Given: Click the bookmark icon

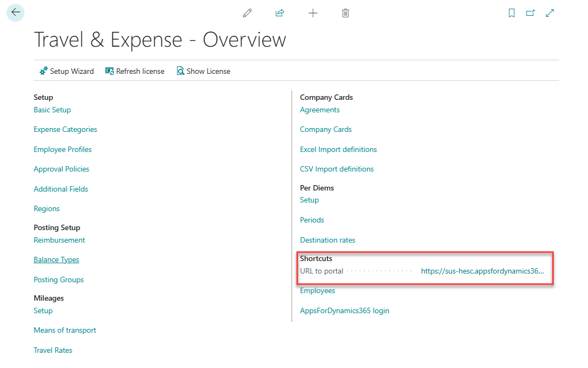Looking at the screenshot, I should (x=511, y=13).
